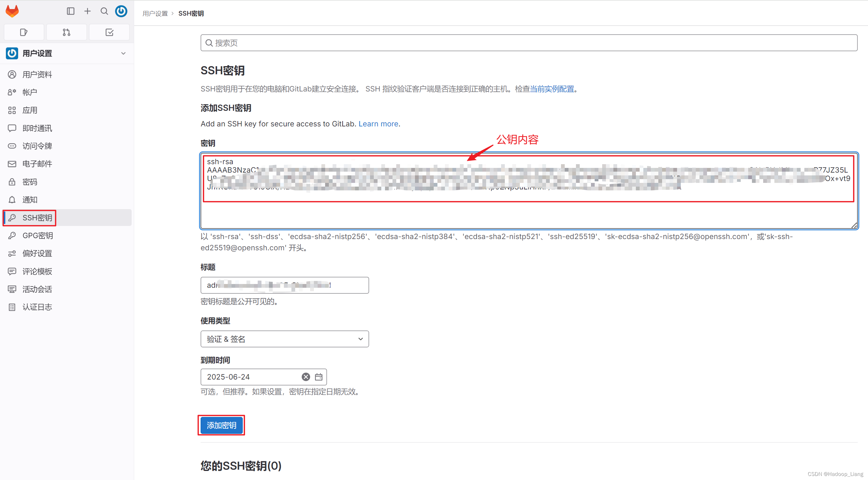
Task: Open search via magnifier icon
Action: click(104, 11)
